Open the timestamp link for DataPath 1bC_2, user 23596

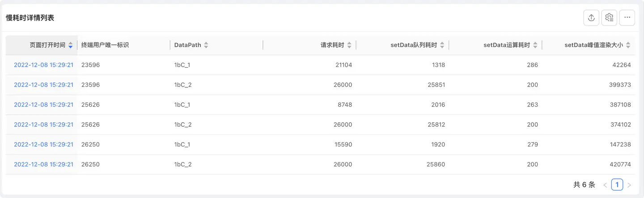click(x=43, y=85)
